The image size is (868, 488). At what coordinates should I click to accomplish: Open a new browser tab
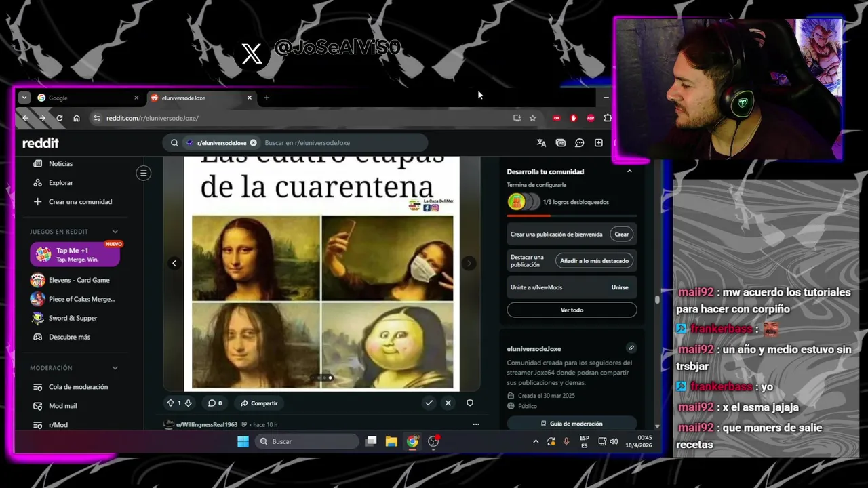tap(267, 98)
